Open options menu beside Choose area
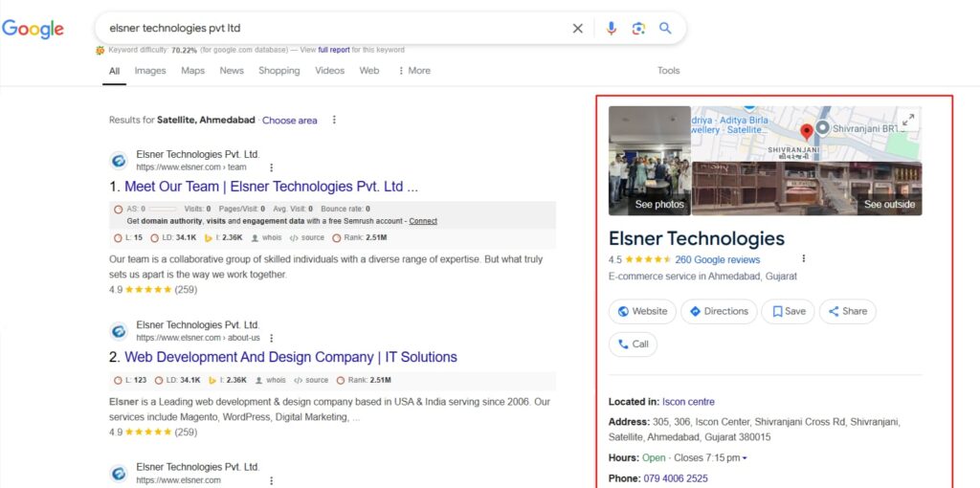This screenshot has width=980, height=488. pos(334,120)
